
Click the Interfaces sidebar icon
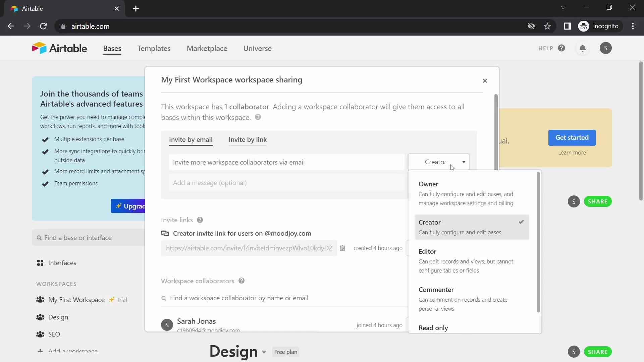pyautogui.click(x=41, y=262)
